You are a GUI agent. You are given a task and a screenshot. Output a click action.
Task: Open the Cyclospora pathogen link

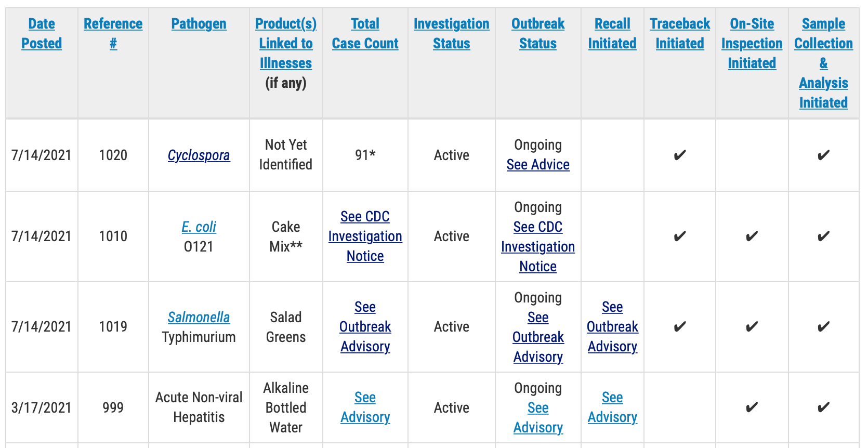click(x=199, y=155)
